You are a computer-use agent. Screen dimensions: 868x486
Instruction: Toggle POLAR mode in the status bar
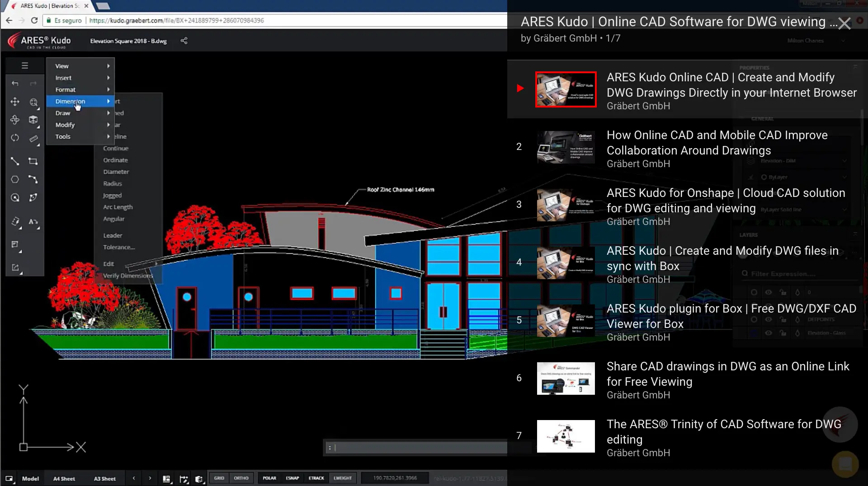(269, 478)
